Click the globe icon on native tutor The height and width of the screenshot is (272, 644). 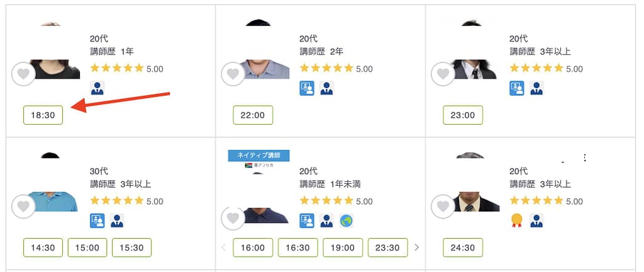(347, 221)
